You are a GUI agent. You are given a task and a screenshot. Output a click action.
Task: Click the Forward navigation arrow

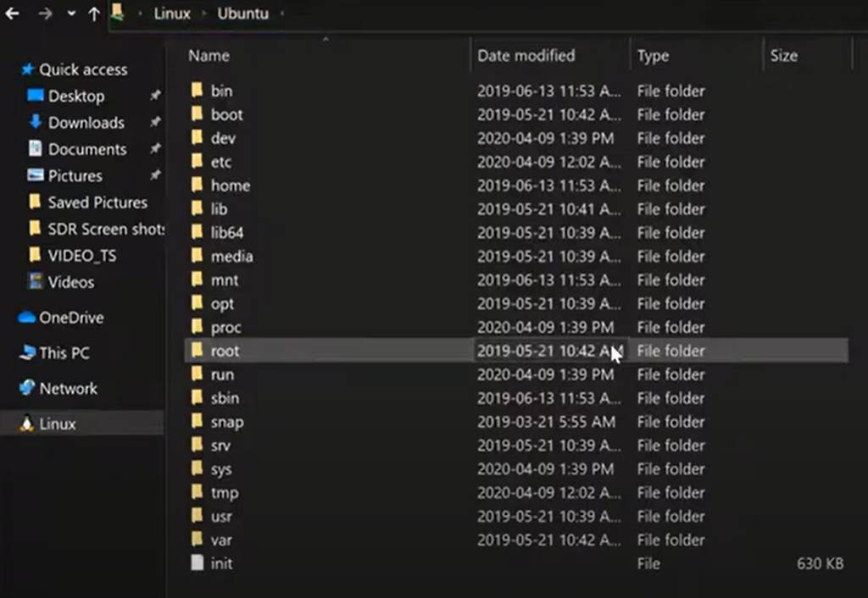[45, 14]
